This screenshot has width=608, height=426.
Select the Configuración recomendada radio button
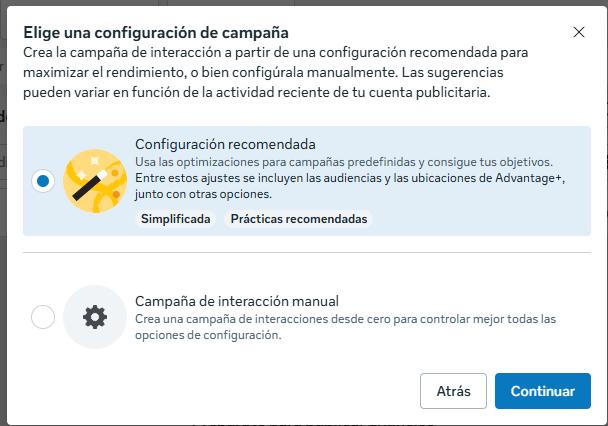pos(43,182)
